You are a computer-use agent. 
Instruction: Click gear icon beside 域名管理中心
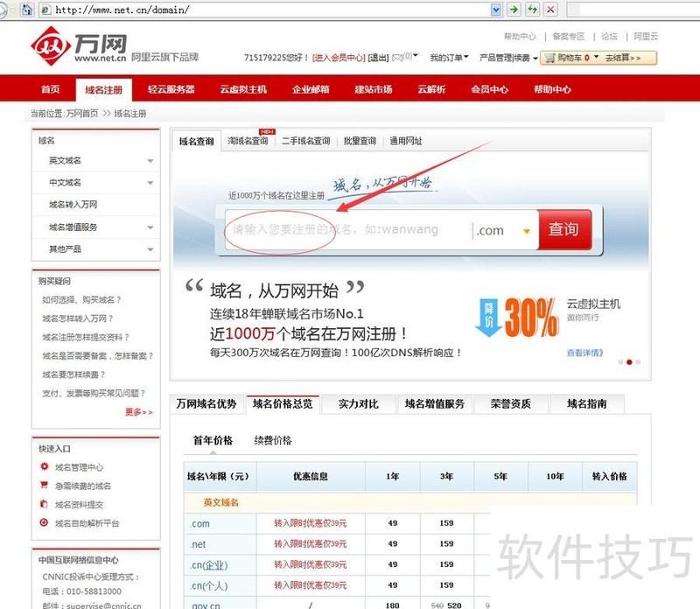coord(45,466)
